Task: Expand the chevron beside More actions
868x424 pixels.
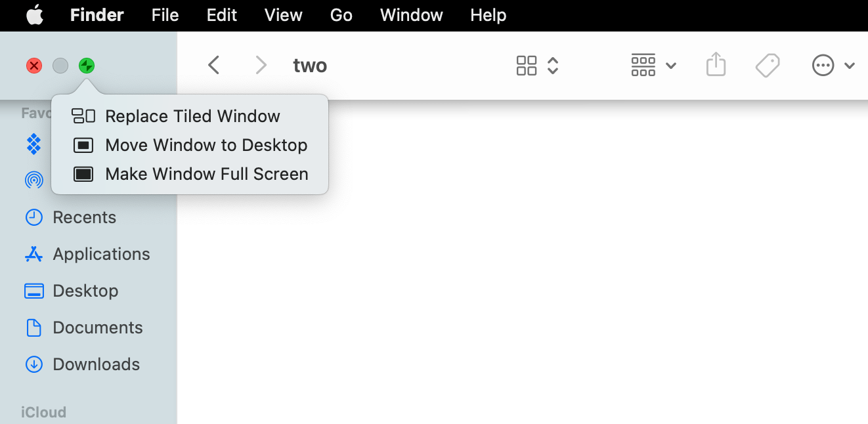Action: tap(850, 66)
